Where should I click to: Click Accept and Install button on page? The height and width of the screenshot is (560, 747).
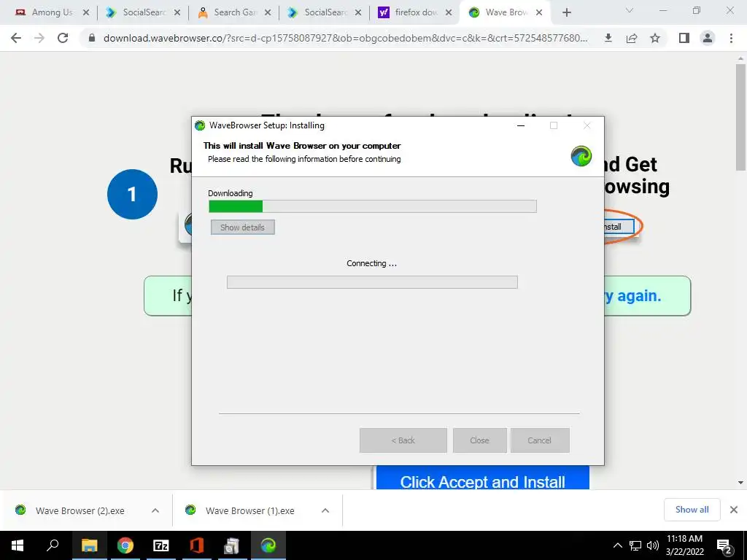tap(483, 478)
